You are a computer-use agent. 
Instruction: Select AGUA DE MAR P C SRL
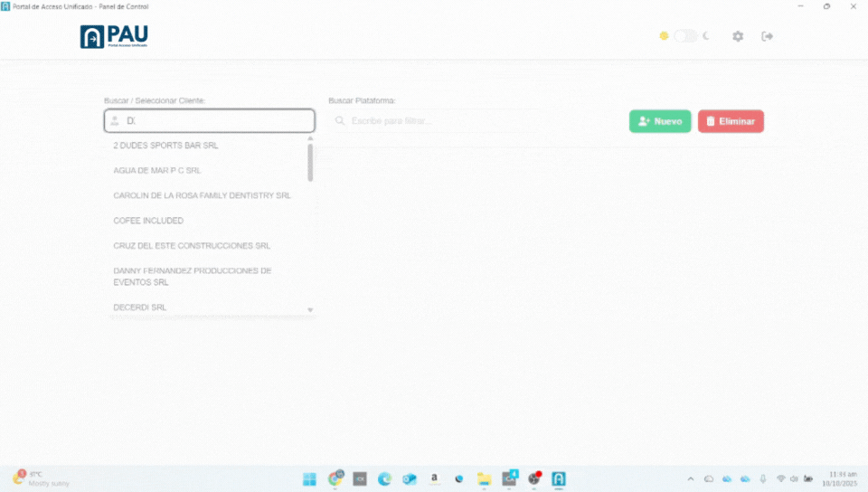coord(208,170)
